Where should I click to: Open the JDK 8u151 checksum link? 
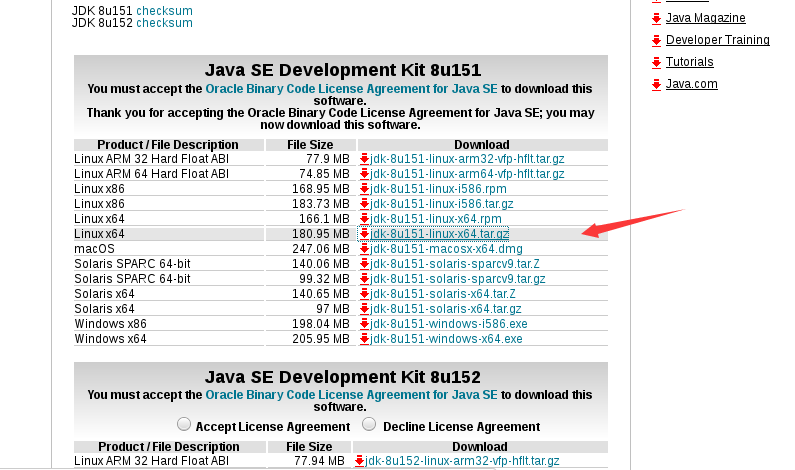tap(164, 11)
